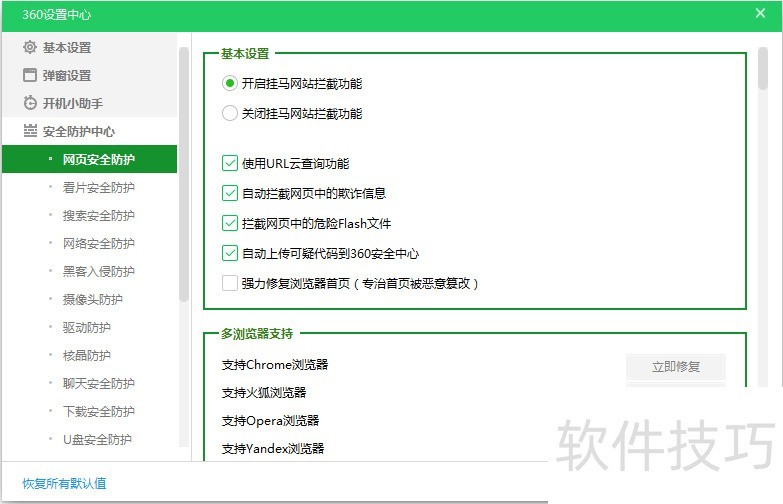Click the window icon beside 弹窗设置
The width and height of the screenshot is (783, 504).
pyautogui.click(x=30, y=75)
